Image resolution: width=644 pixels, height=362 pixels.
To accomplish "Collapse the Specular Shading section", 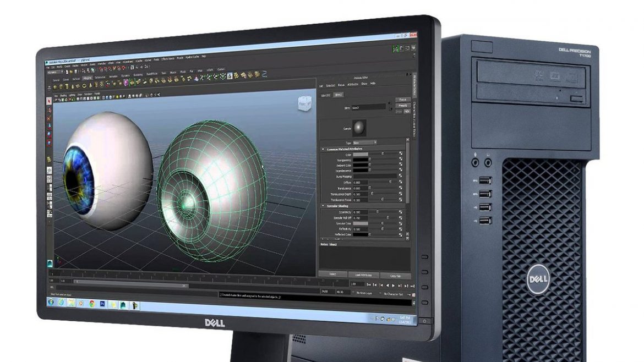I will tap(323, 206).
